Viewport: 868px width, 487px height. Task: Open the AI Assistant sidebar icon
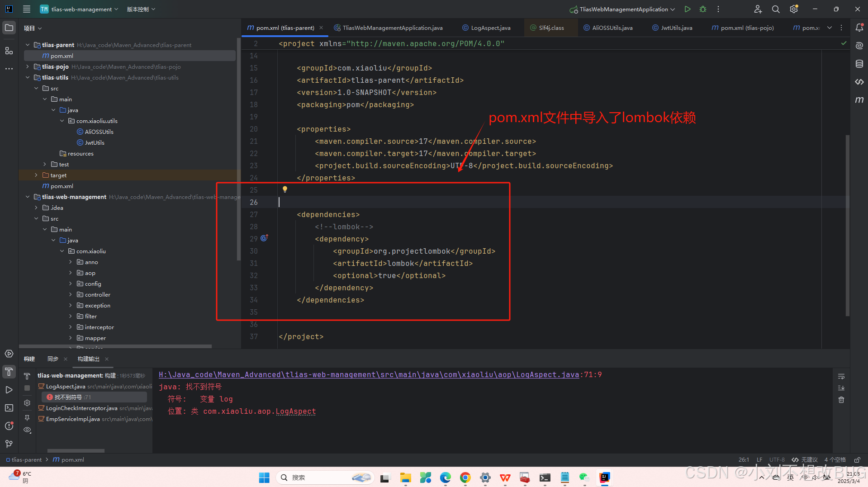pos(859,45)
